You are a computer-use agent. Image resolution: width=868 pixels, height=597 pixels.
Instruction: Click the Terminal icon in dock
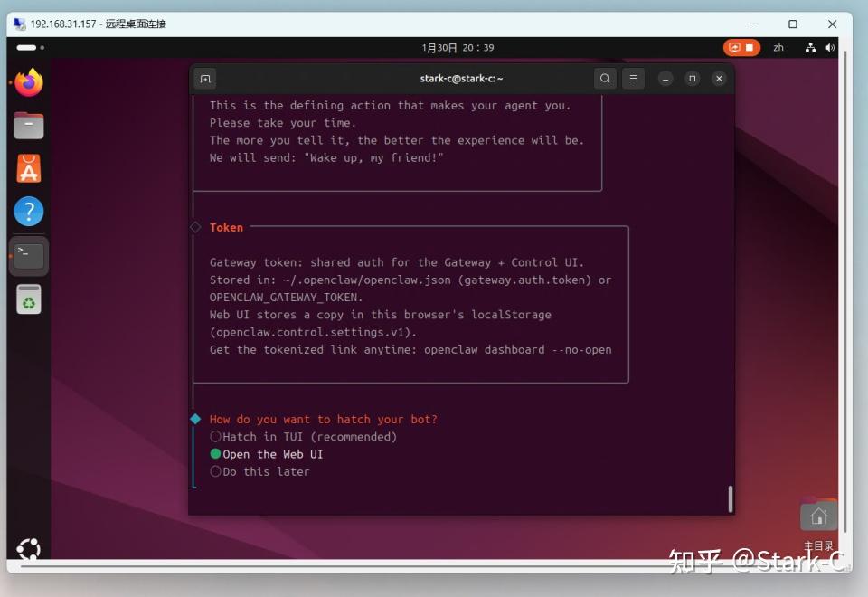coord(29,256)
